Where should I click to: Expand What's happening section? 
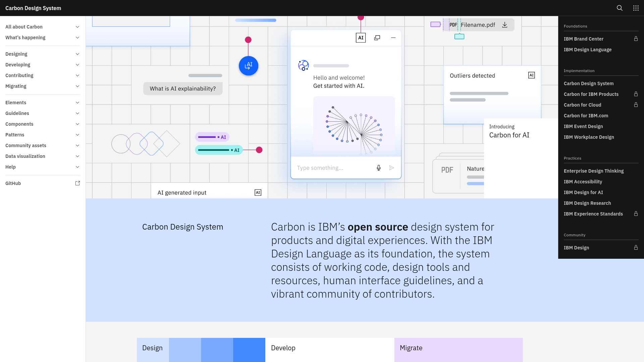point(43,38)
